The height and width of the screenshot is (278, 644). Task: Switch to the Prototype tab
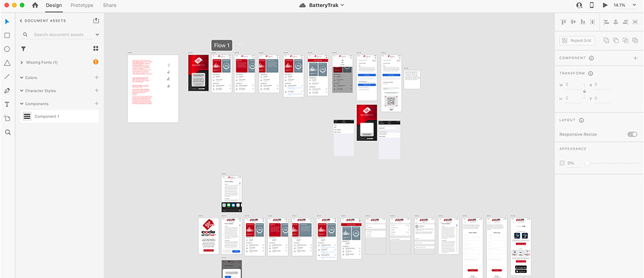click(x=82, y=5)
